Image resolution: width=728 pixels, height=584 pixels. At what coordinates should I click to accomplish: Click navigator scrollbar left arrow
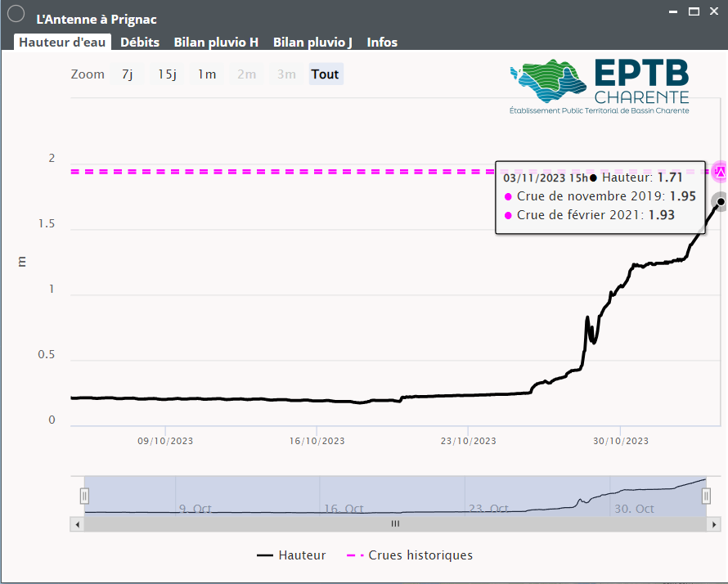pyautogui.click(x=77, y=524)
